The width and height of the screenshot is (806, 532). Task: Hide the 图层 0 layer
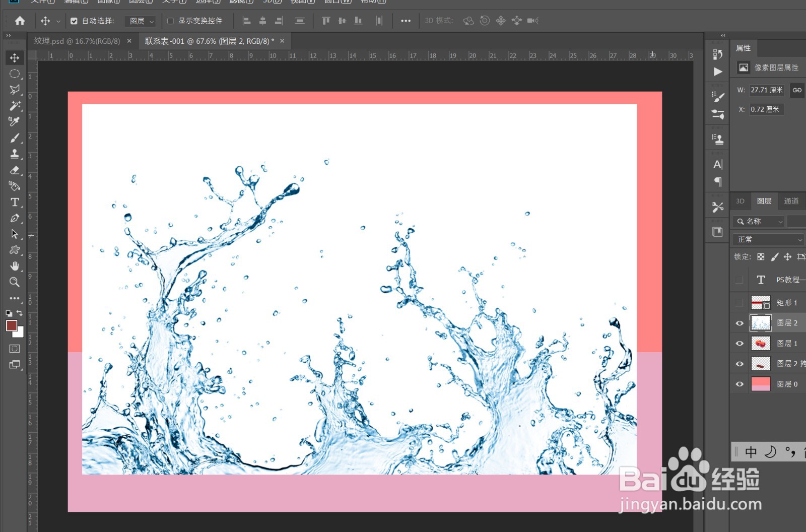(x=739, y=384)
